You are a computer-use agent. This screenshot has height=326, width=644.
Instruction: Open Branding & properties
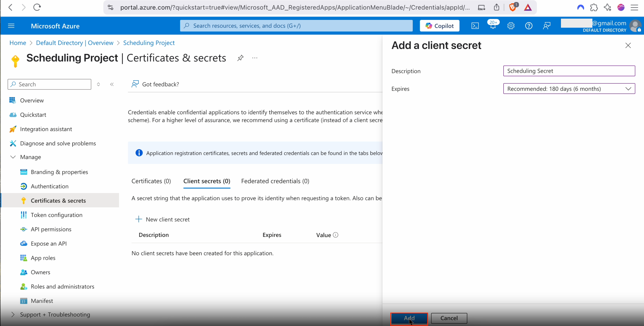[59, 172]
